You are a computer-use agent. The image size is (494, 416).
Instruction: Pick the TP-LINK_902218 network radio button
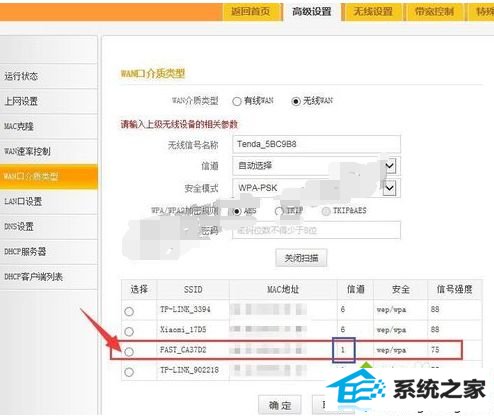point(129,372)
